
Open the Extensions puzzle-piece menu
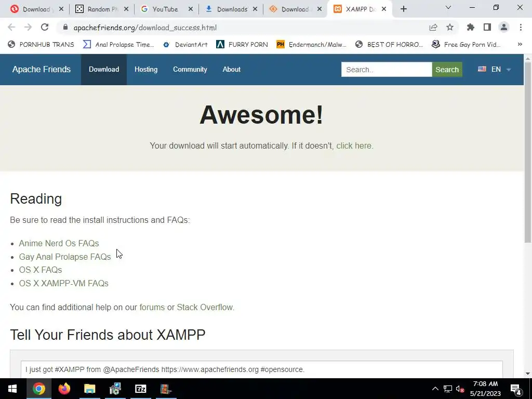(x=471, y=28)
